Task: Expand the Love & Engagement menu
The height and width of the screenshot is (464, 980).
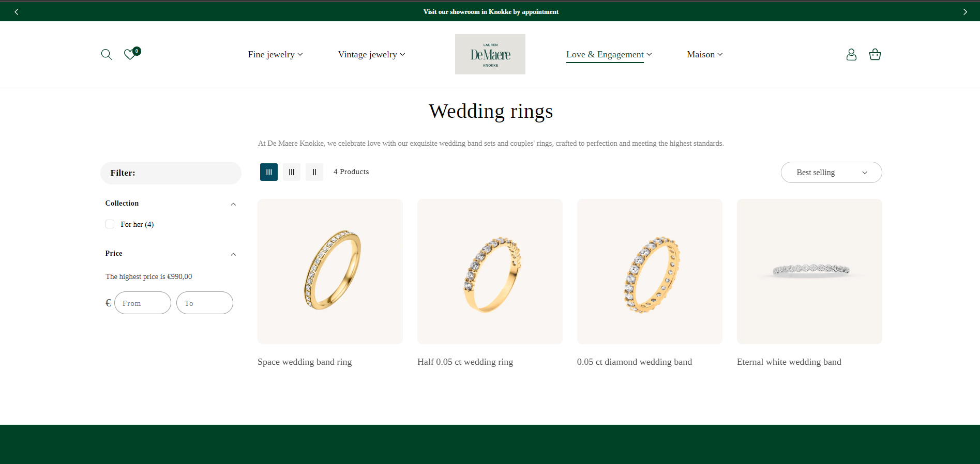Action: [x=609, y=54]
